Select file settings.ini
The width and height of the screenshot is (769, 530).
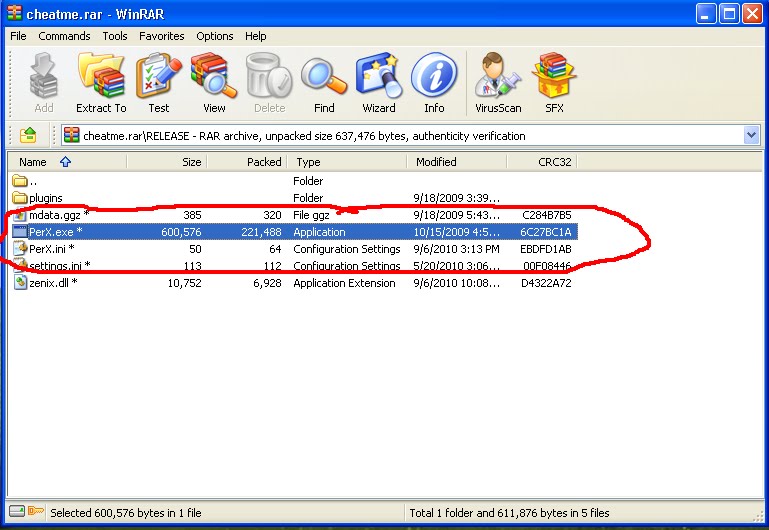pyautogui.click(x=59, y=266)
